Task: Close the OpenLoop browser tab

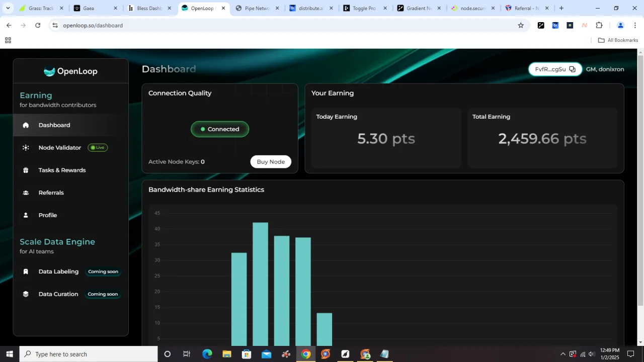Action: coord(223,8)
